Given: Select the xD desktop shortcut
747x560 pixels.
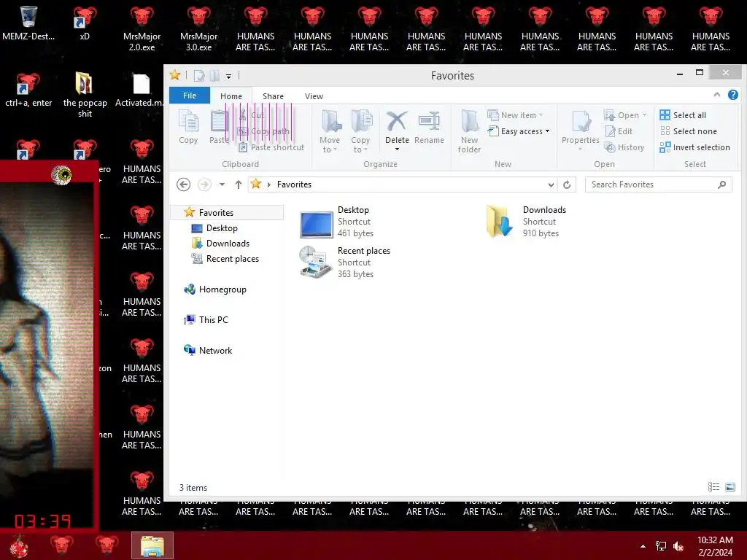Looking at the screenshot, I should 85,24.
